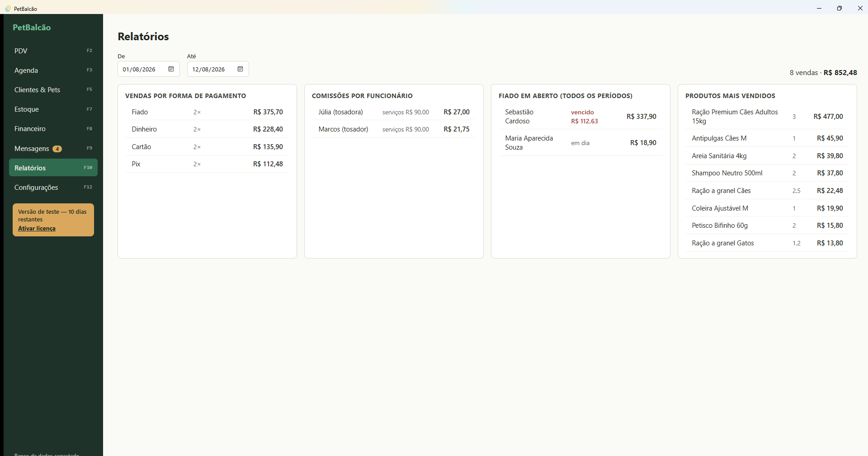868x456 pixels.
Task: Select Ração a granel Cães row
Action: [x=767, y=191]
